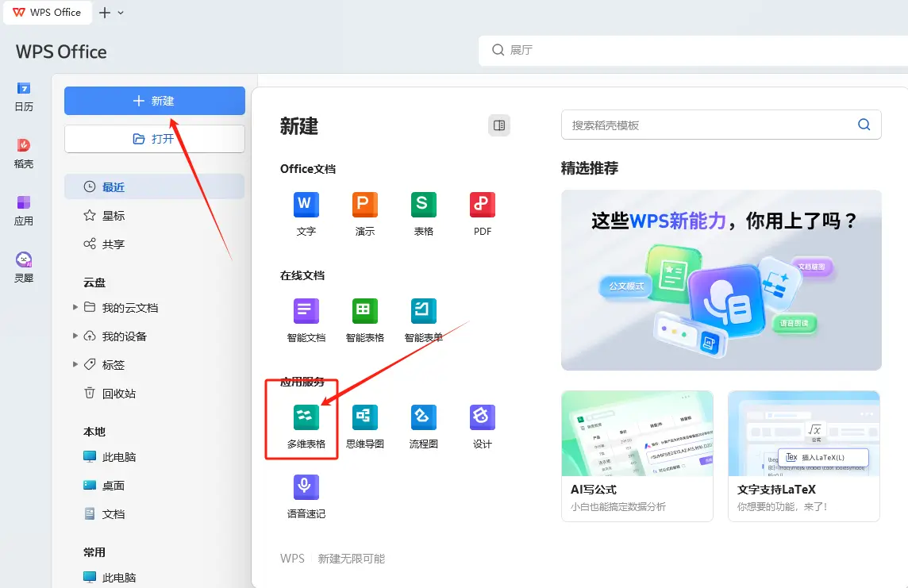Open the 灵犀 AI assistant icon

[24, 267]
